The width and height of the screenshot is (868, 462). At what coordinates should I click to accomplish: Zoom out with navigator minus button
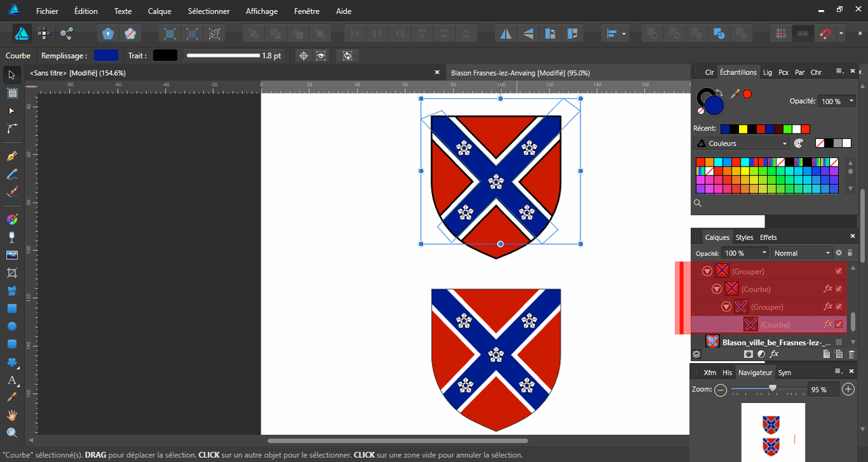coord(721,390)
